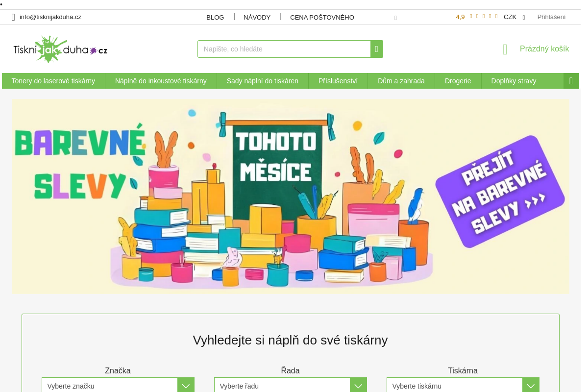Open the CZK currency selector
Image resolution: width=588 pixels, height=392 pixels.
[514, 17]
